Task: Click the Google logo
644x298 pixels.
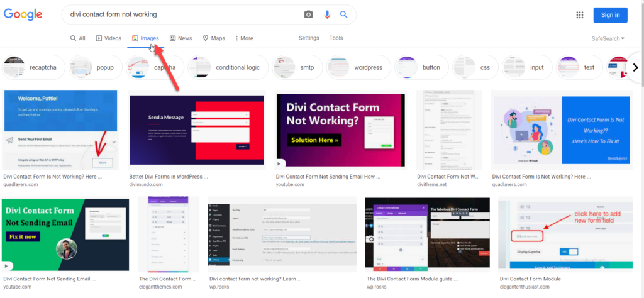Action: pyautogui.click(x=23, y=14)
